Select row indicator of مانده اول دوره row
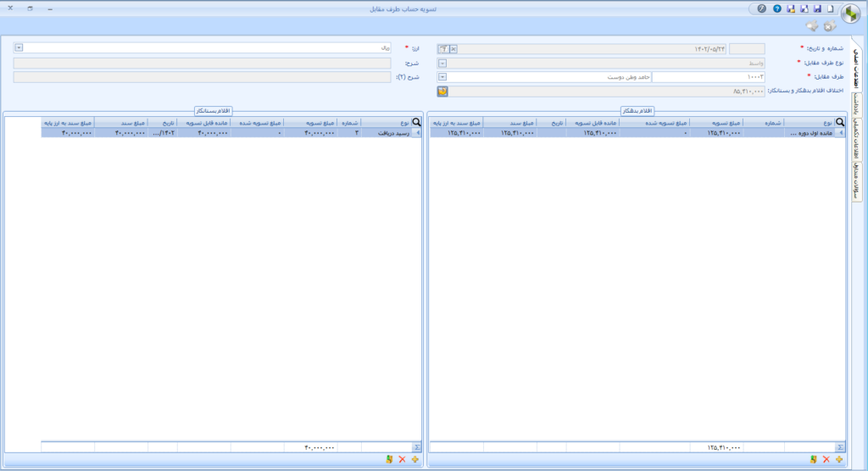 [x=840, y=133]
